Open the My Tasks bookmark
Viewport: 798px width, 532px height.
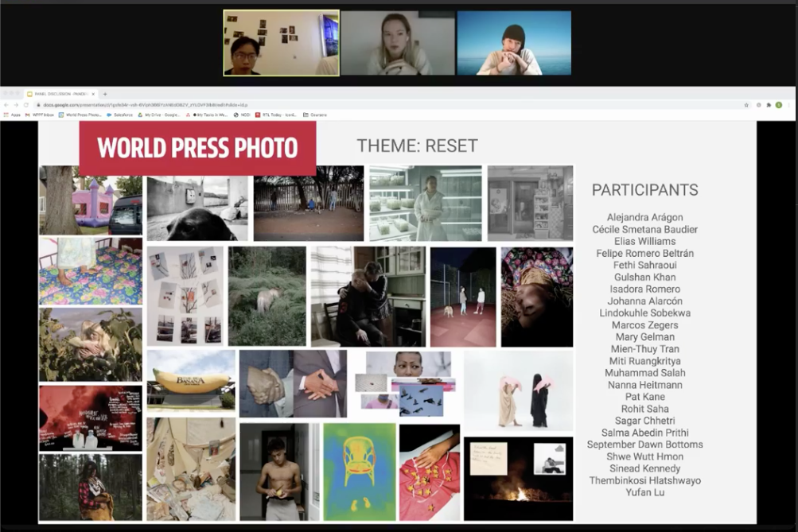coord(207,115)
